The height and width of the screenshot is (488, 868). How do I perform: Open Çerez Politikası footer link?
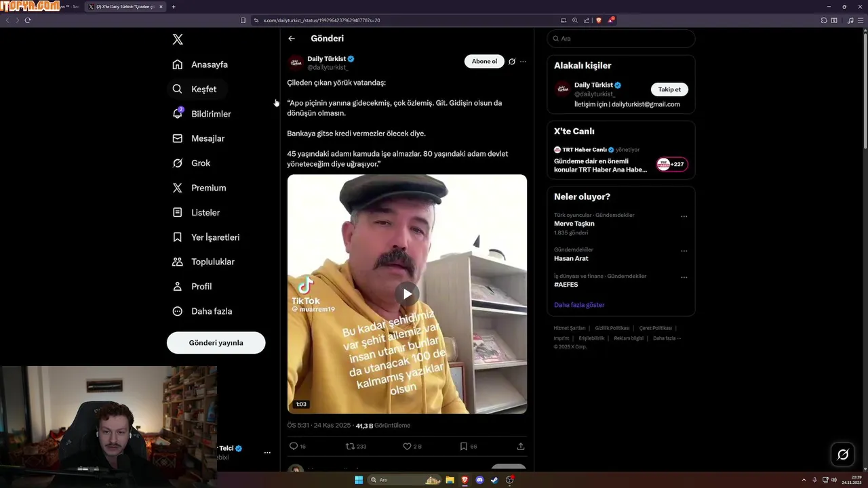click(656, 328)
